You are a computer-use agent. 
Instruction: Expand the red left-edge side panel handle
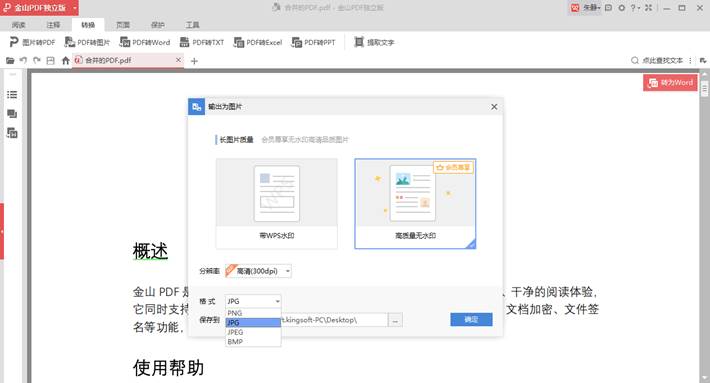[x=2, y=231]
